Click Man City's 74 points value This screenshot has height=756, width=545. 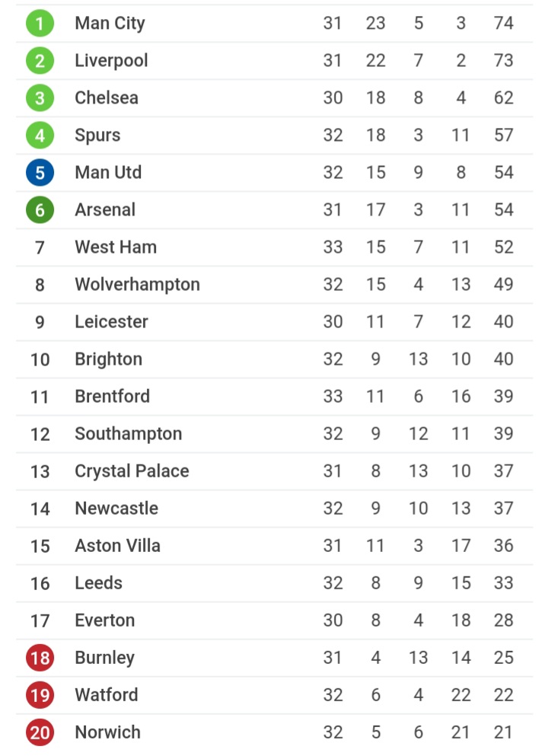tap(504, 23)
